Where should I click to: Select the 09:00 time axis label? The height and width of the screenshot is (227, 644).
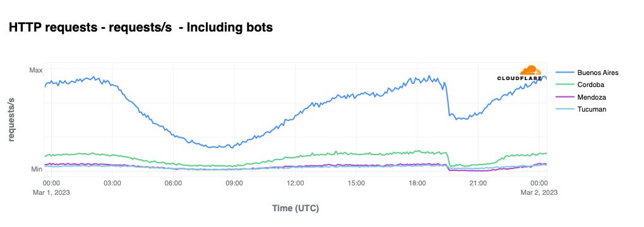click(234, 183)
